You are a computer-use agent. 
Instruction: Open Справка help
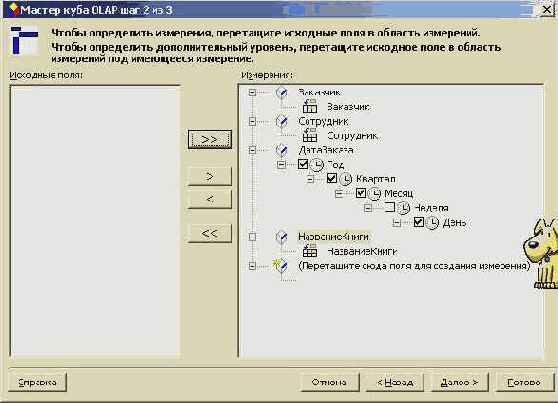37,382
